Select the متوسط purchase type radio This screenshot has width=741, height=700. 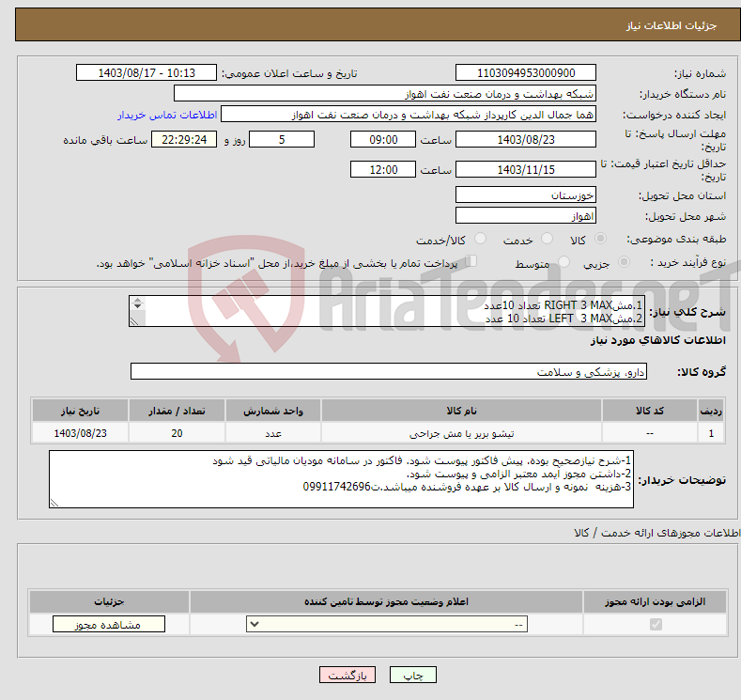[563, 262]
